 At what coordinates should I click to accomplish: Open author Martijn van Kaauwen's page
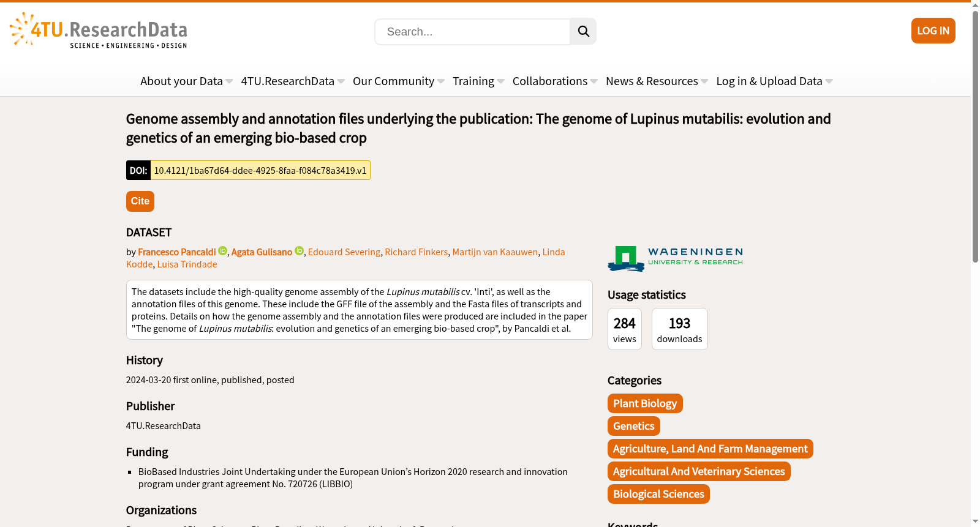pos(495,252)
